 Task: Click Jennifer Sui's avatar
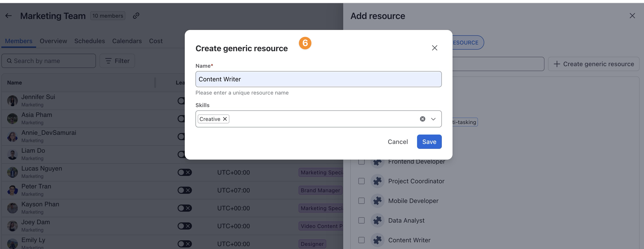[x=12, y=101]
